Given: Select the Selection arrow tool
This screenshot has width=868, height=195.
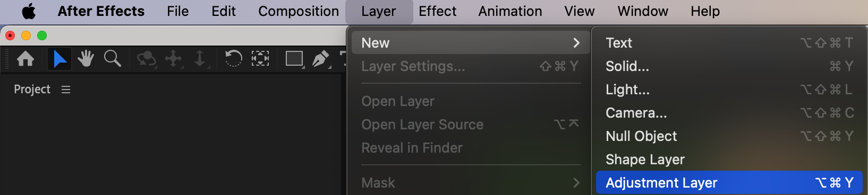Looking at the screenshot, I should point(59,58).
